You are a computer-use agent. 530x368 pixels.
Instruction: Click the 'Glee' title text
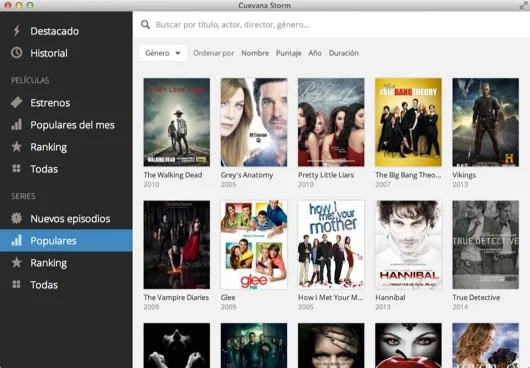point(228,297)
